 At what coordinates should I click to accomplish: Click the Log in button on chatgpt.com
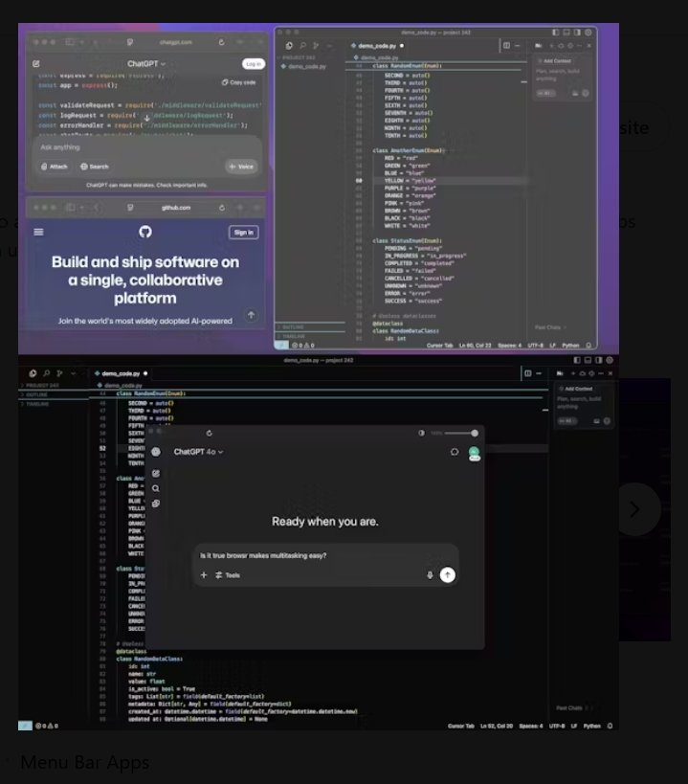click(x=254, y=64)
